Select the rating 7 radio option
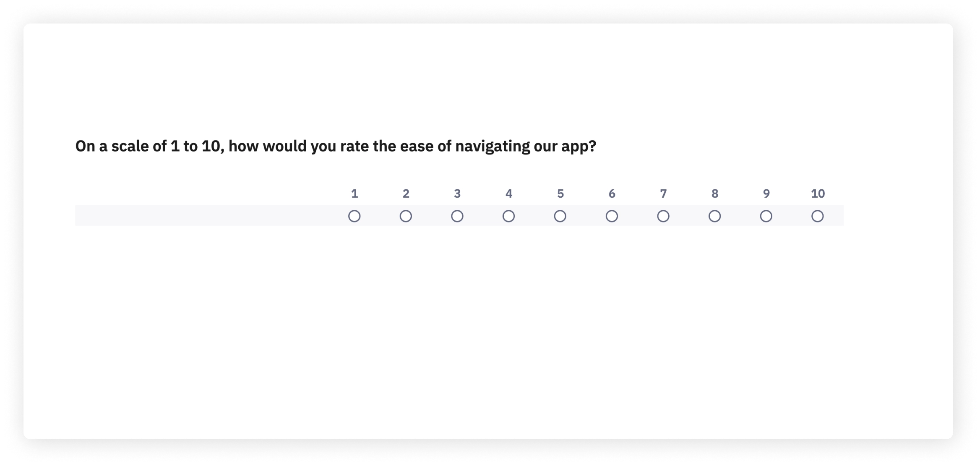980x466 pixels. [x=663, y=216]
